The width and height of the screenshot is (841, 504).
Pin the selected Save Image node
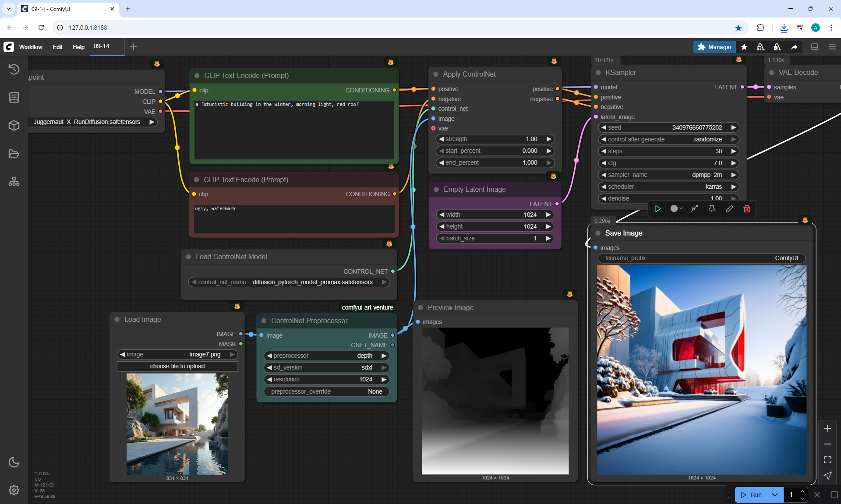coord(712,209)
